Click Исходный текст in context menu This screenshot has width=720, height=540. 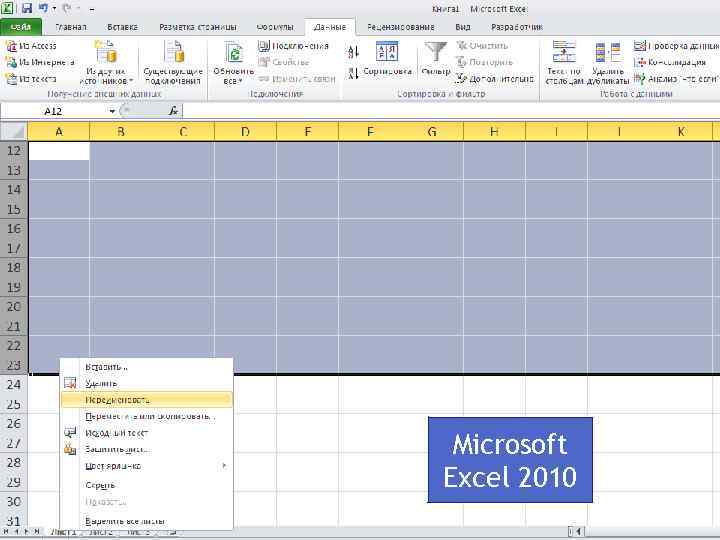[x=117, y=433]
